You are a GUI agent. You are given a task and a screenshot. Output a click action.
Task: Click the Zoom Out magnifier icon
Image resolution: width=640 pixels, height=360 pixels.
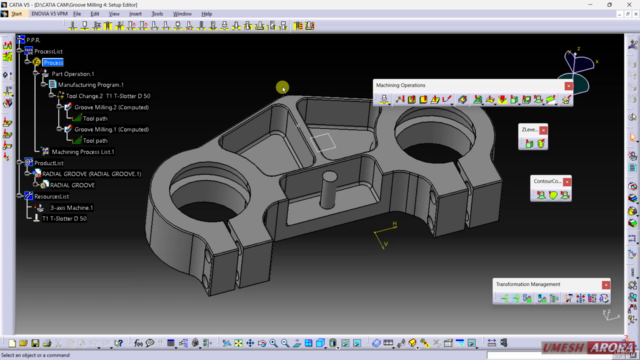(x=285, y=343)
